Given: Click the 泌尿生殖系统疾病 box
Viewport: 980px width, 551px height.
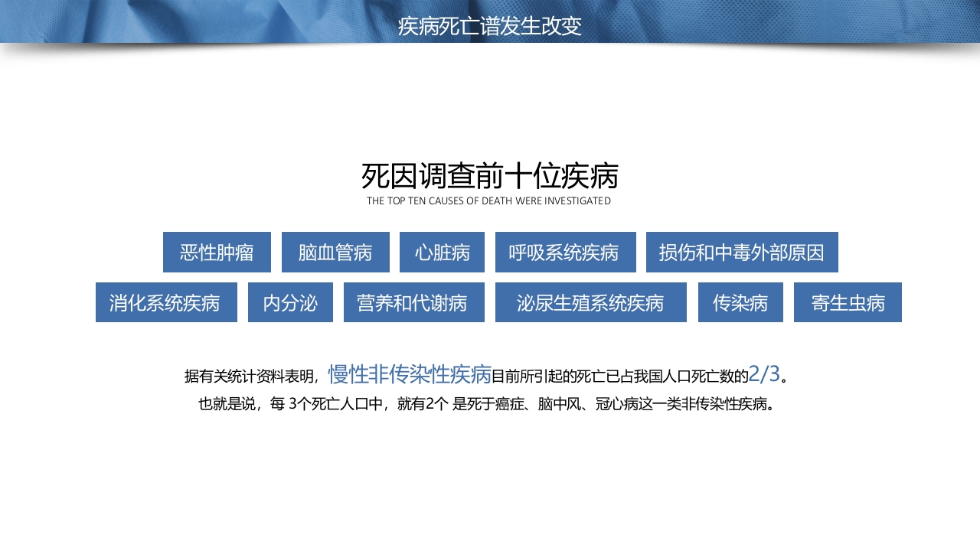Looking at the screenshot, I should click(590, 302).
